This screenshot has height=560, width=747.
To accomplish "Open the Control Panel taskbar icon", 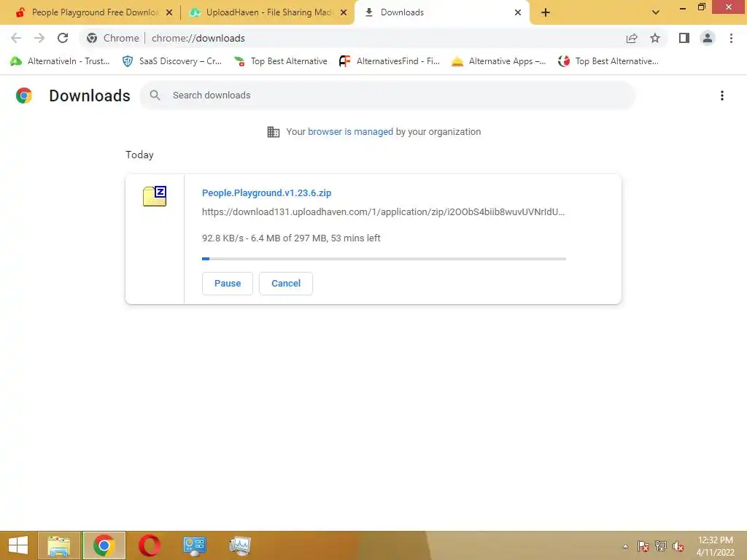I will click(194, 545).
